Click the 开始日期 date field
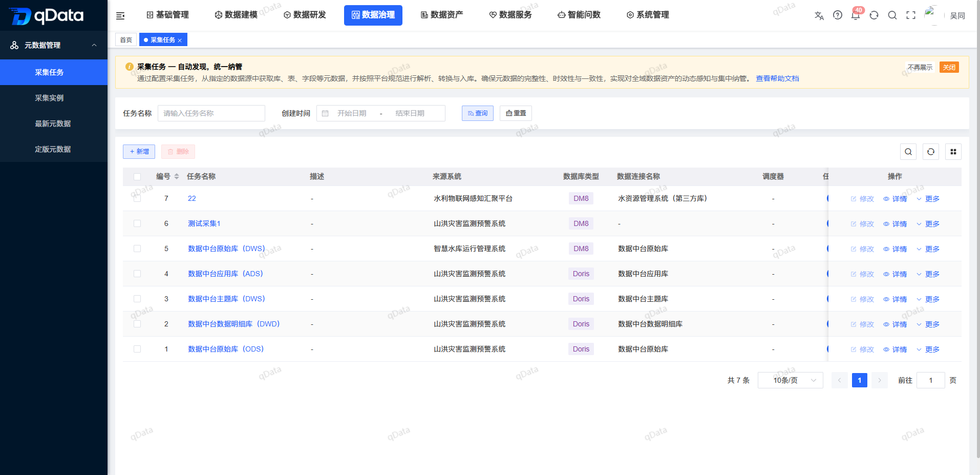Image resolution: width=980 pixels, height=475 pixels. (352, 113)
